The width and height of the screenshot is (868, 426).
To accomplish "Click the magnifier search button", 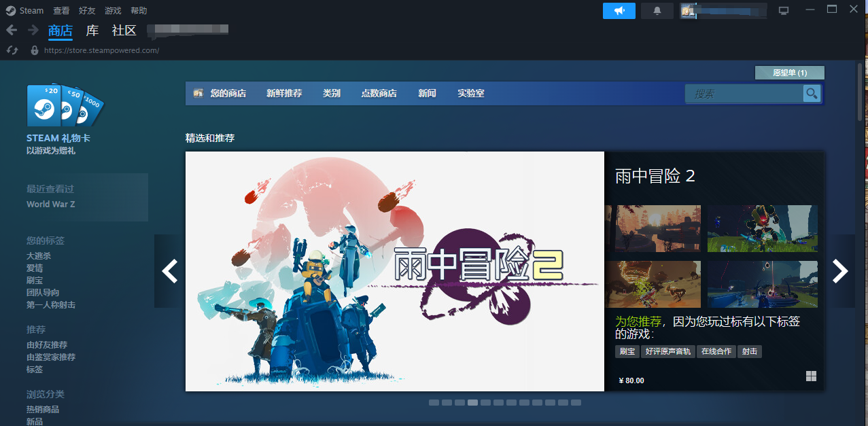I will 812,94.
